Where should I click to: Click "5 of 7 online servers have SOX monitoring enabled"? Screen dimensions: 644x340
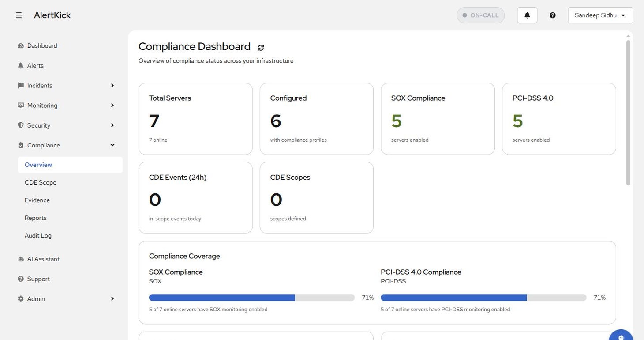208,310
